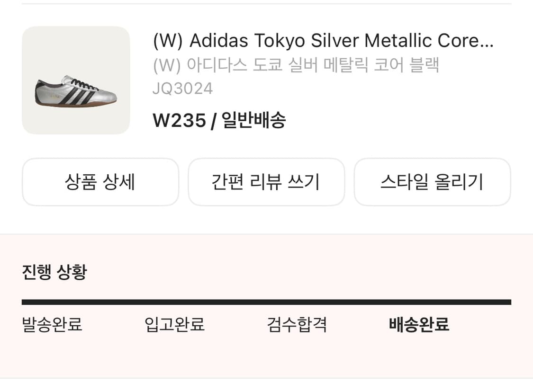Click the 상품 상세 button's rounded border

point(100,159)
